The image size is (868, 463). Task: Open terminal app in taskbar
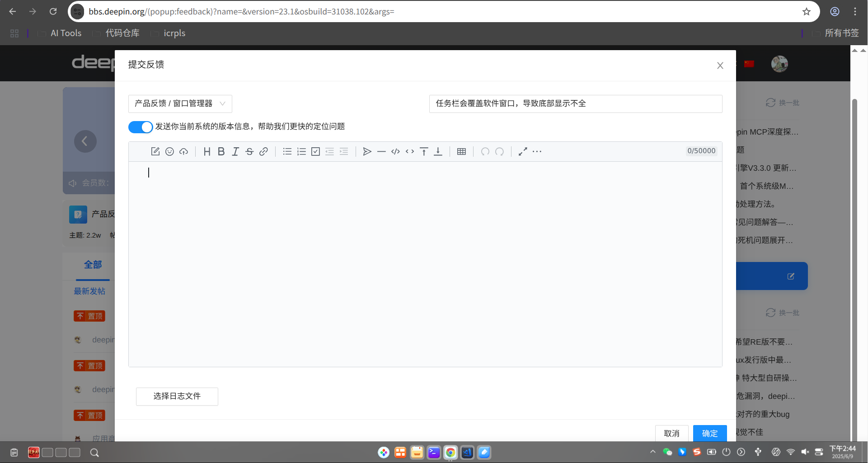pyautogui.click(x=434, y=453)
